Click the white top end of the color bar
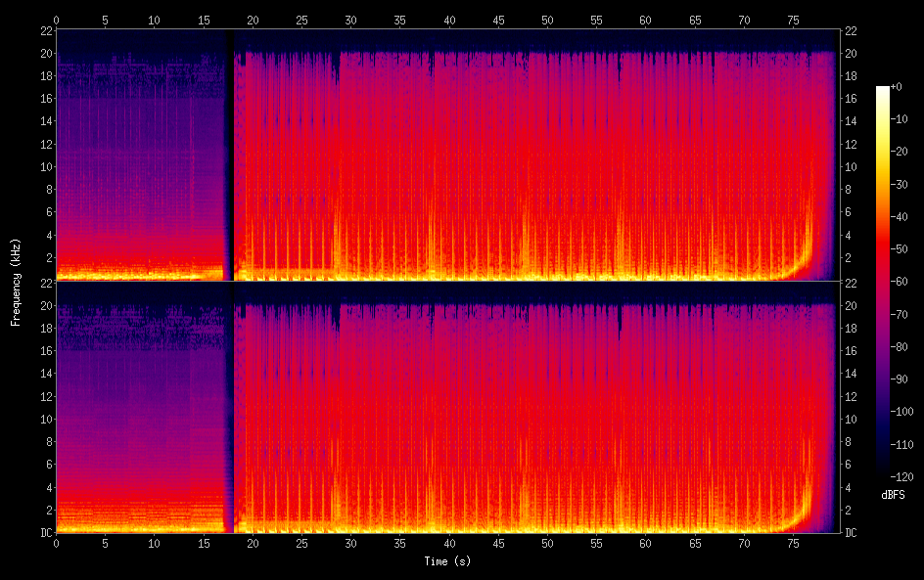 click(883, 90)
